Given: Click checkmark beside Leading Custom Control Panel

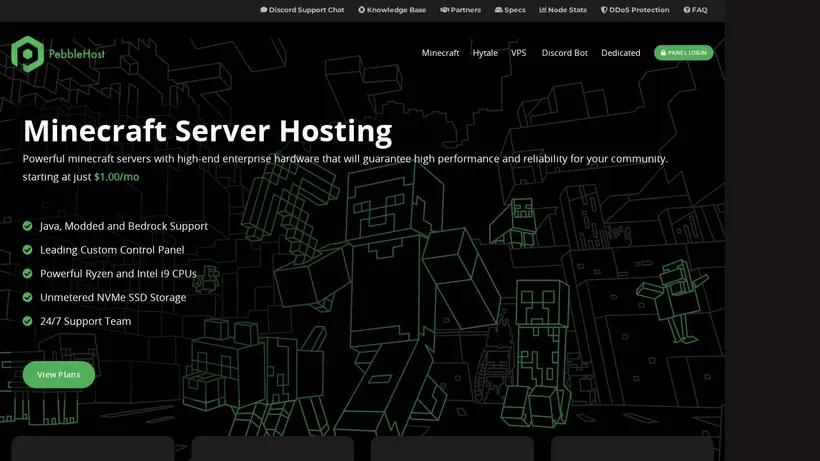Looking at the screenshot, I should (28, 250).
